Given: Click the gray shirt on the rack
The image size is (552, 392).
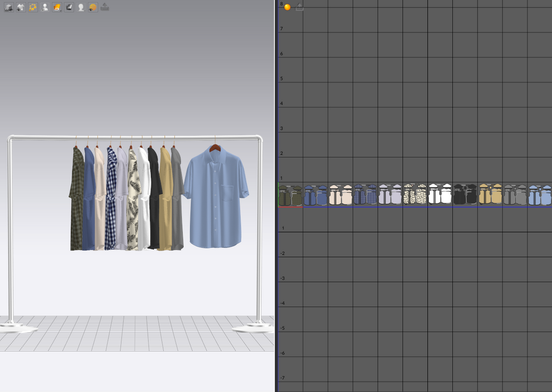Looking at the screenshot, I should [x=177, y=198].
